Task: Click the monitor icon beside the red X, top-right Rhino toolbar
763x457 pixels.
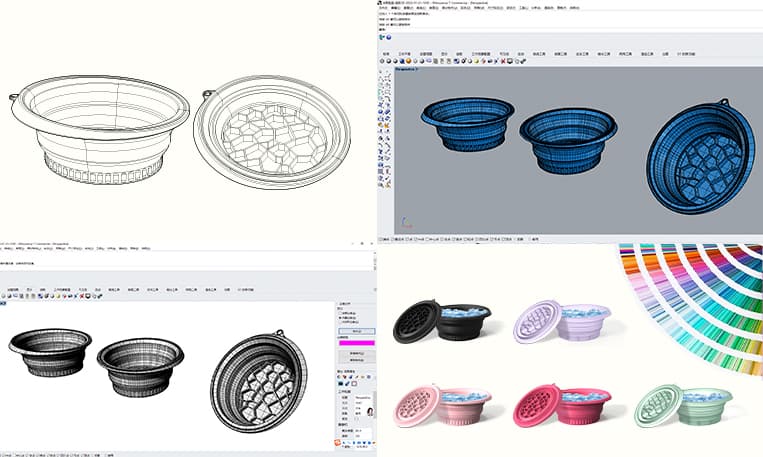Action: click(509, 61)
